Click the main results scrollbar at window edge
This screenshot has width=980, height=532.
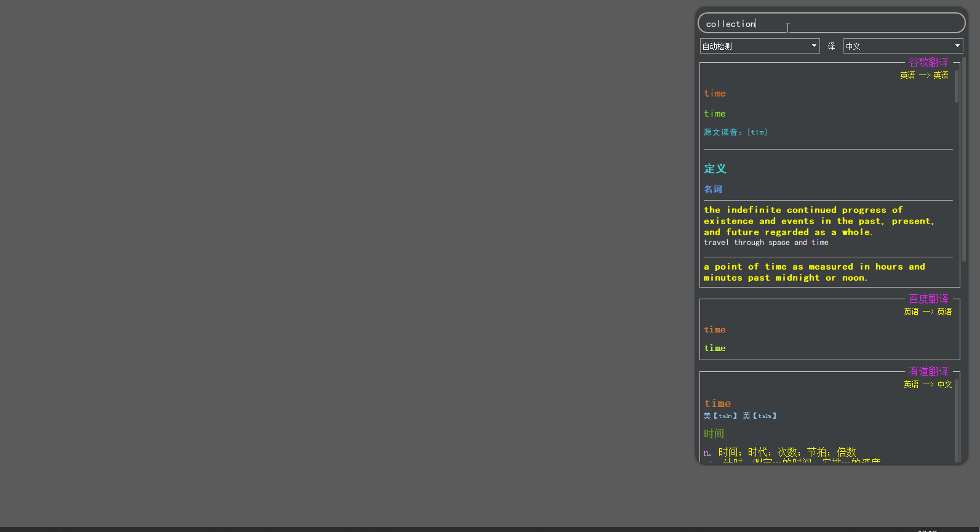(x=964, y=160)
